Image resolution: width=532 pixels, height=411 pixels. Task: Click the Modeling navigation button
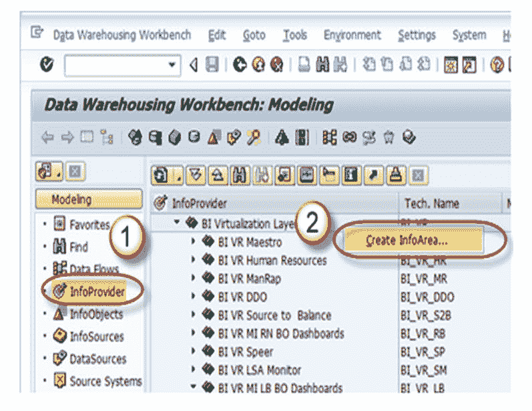click(x=89, y=199)
